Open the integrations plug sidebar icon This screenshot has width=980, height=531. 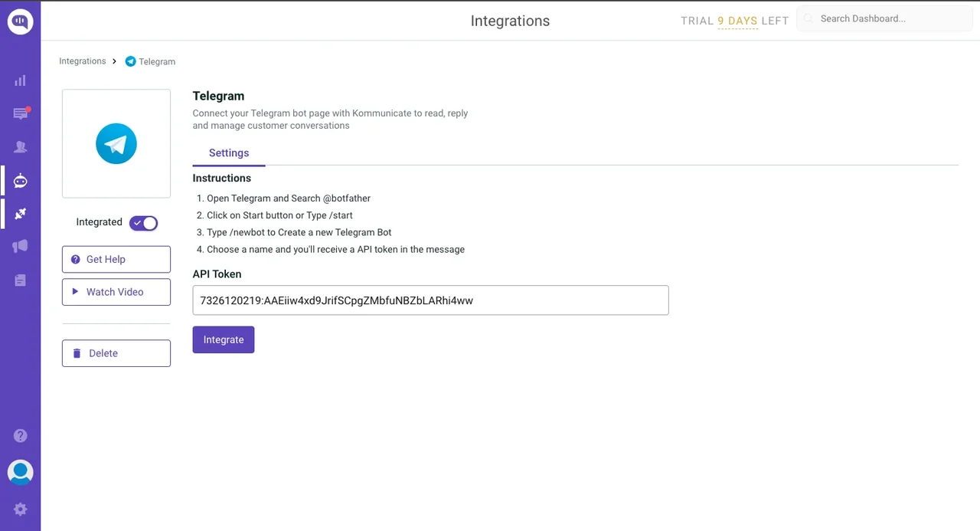(x=20, y=214)
